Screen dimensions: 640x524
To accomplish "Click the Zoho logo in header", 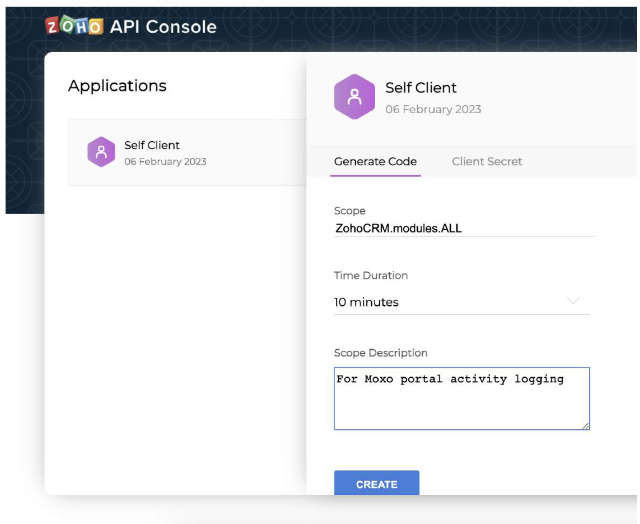I will (x=74, y=26).
